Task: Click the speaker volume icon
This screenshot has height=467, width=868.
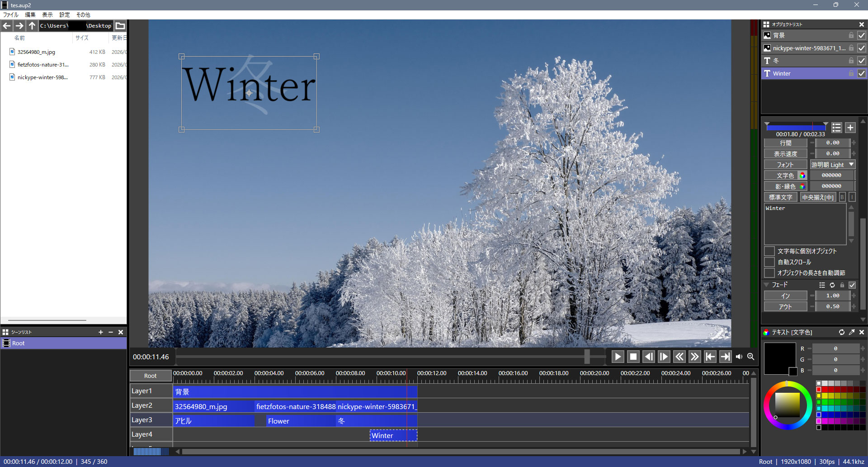Action: [739, 357]
